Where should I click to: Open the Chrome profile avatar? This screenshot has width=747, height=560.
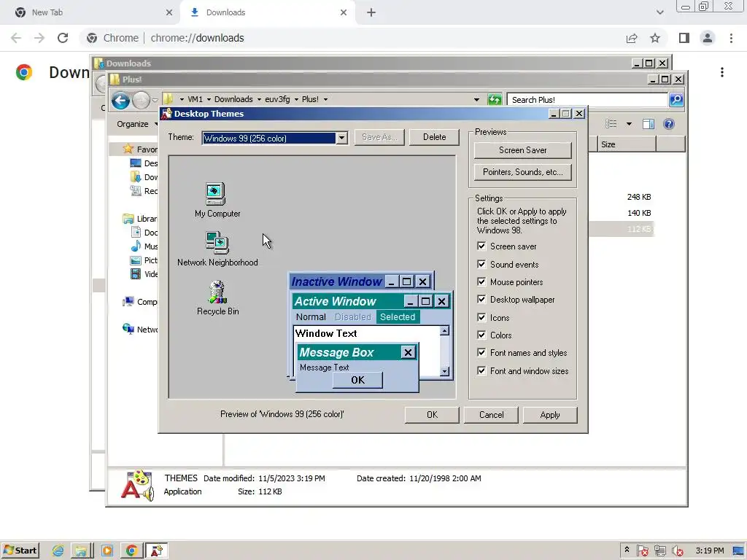708,38
